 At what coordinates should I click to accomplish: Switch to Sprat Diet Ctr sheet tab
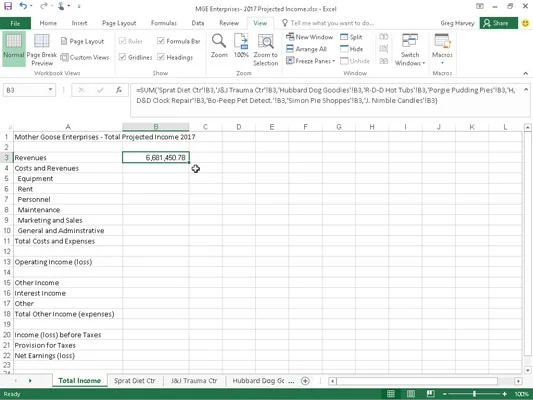point(135,381)
